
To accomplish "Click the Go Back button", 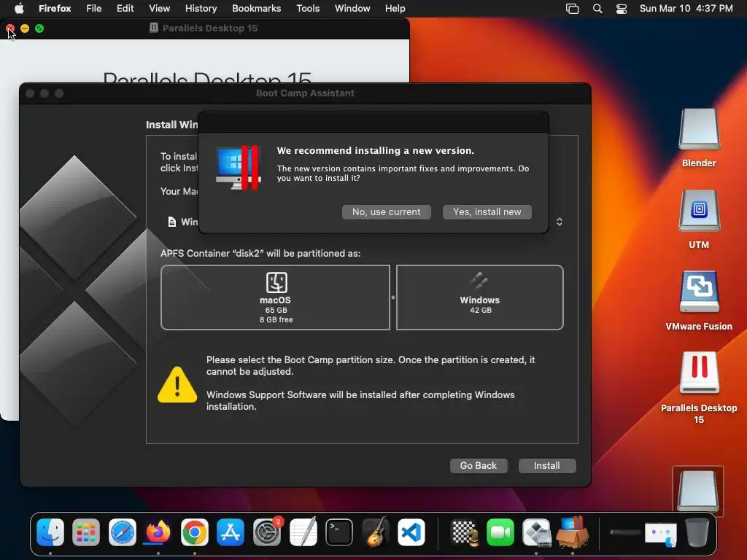I will [x=479, y=466].
